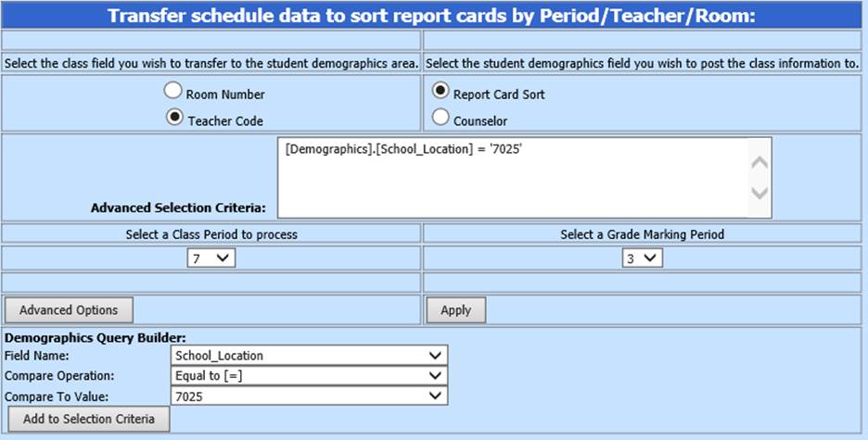Expand the Field Name dropdown
The image size is (868, 440).
pos(310,356)
